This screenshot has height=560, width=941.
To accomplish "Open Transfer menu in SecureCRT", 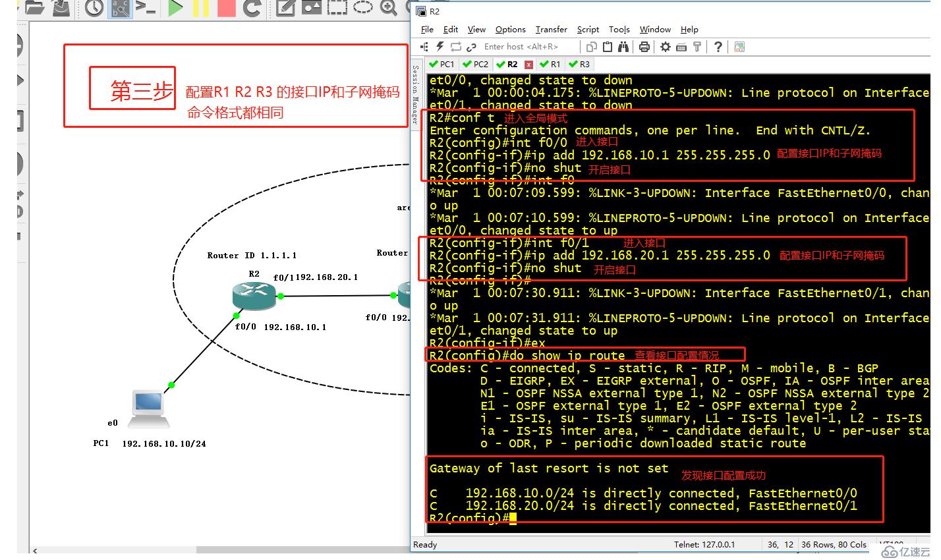I will coord(552,30).
